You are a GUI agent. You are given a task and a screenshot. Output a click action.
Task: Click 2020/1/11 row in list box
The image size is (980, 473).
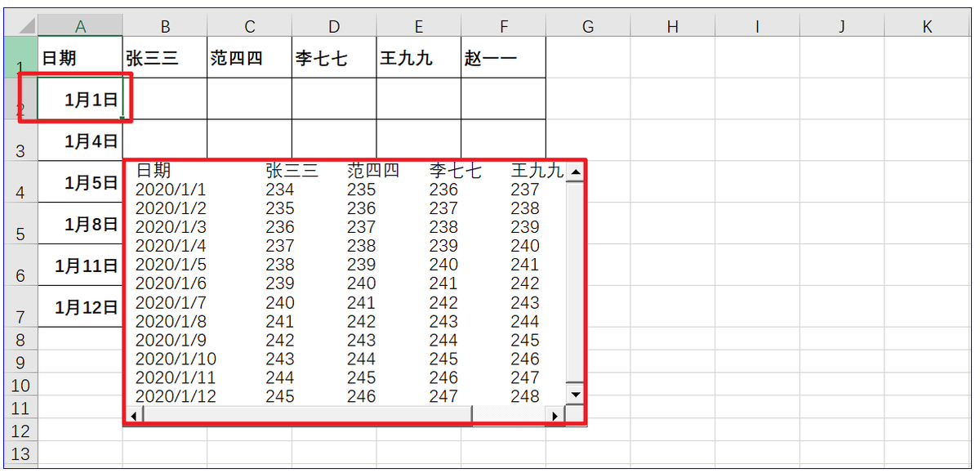345,377
